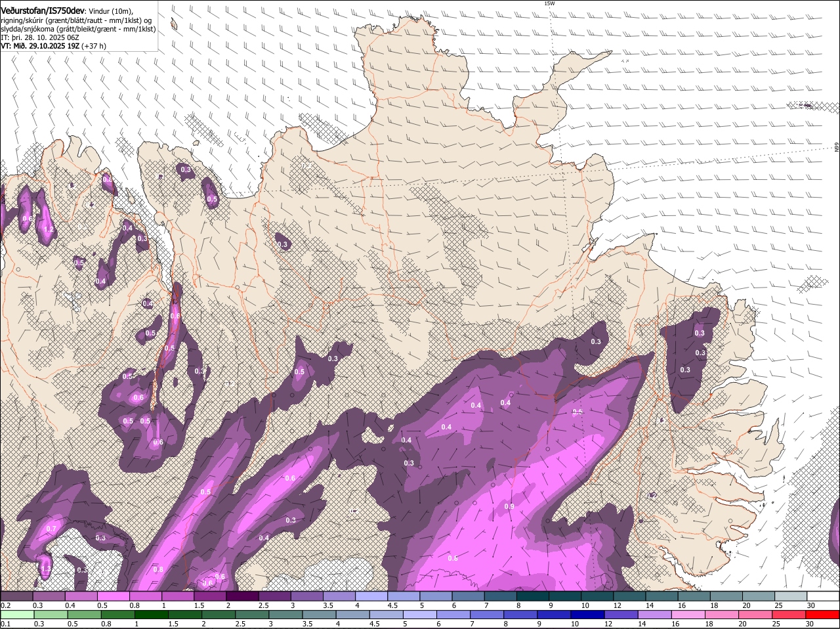
Task: Click the 'rigning/skúrir (grænt/blátt/rautt' legend description line
Action: click(76, 20)
